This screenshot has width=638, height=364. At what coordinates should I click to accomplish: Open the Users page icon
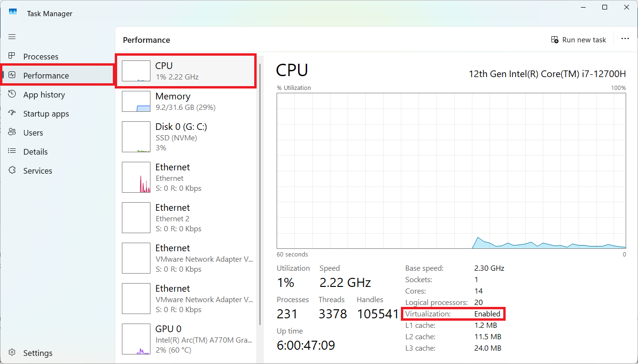pyautogui.click(x=12, y=132)
